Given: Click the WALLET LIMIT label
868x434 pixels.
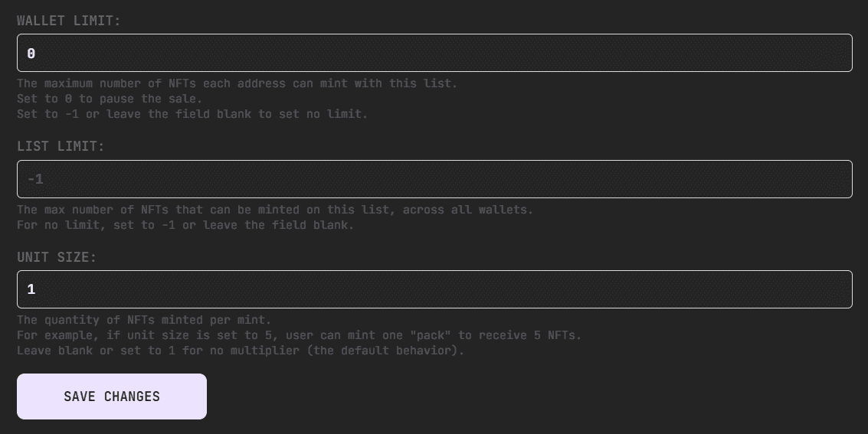Looking at the screenshot, I should point(69,21).
